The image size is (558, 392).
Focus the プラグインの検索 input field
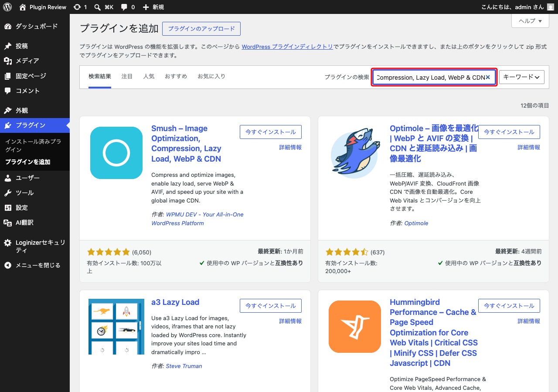[x=434, y=77]
